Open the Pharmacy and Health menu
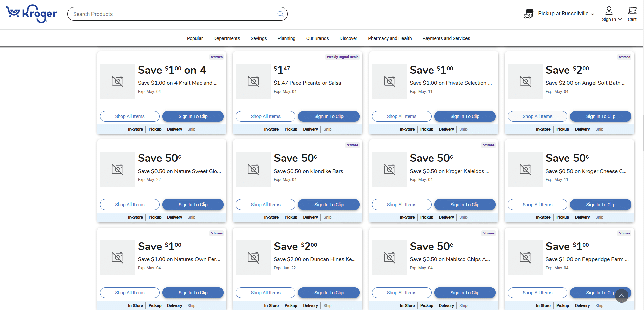The height and width of the screenshot is (310, 644). click(390, 38)
